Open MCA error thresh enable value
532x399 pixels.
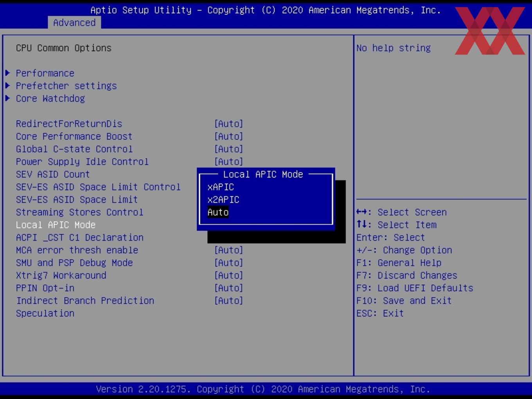(x=228, y=250)
